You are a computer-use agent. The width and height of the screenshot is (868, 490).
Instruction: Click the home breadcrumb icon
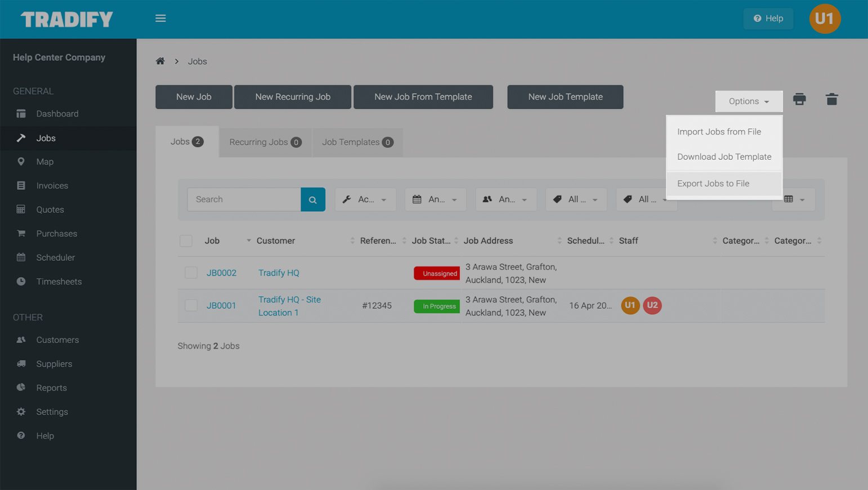pos(160,61)
